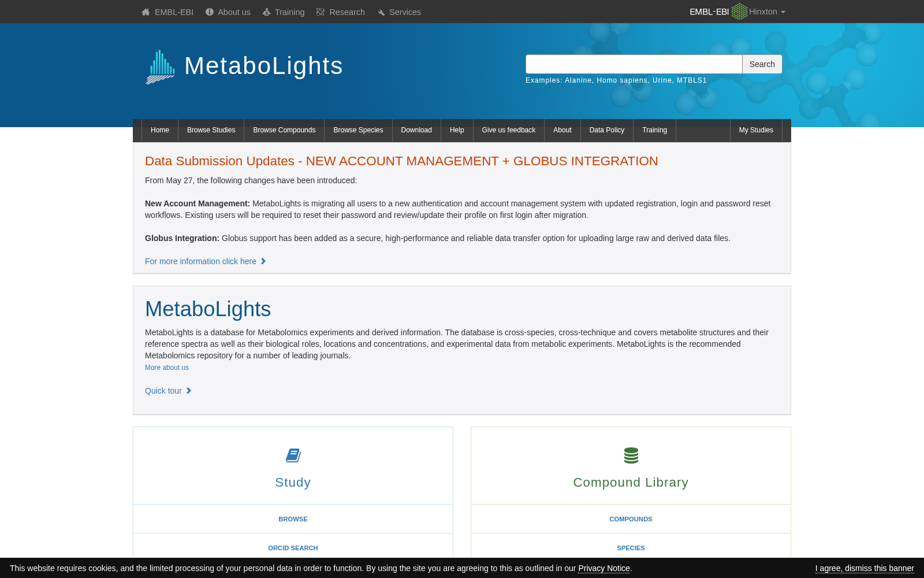Open the Privacy Notice link
The height and width of the screenshot is (578, 924).
click(x=604, y=568)
